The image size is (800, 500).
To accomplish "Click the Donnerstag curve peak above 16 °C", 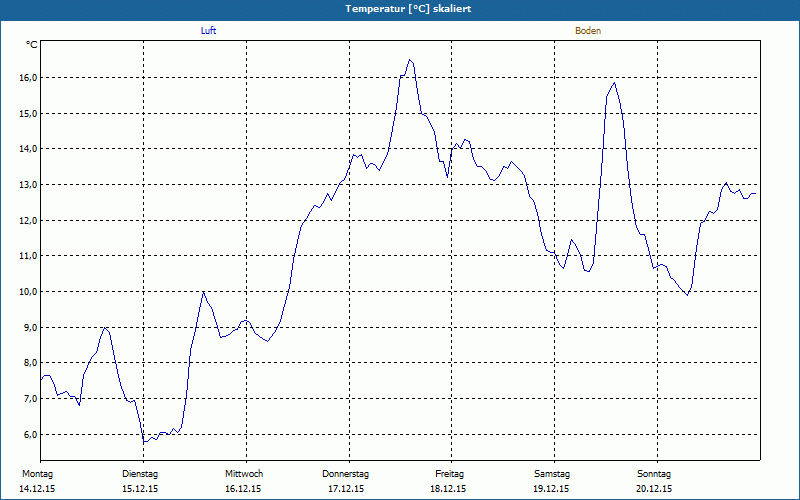I will coord(409,60).
